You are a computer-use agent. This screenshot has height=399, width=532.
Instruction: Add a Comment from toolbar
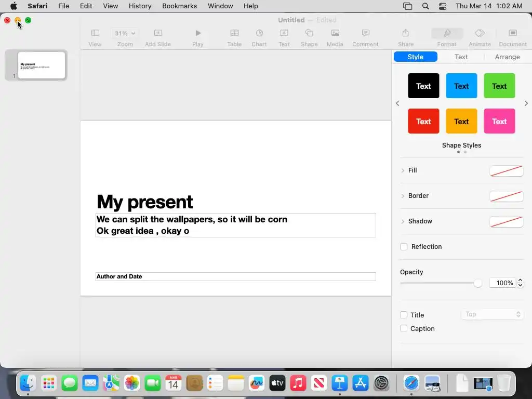tap(365, 37)
